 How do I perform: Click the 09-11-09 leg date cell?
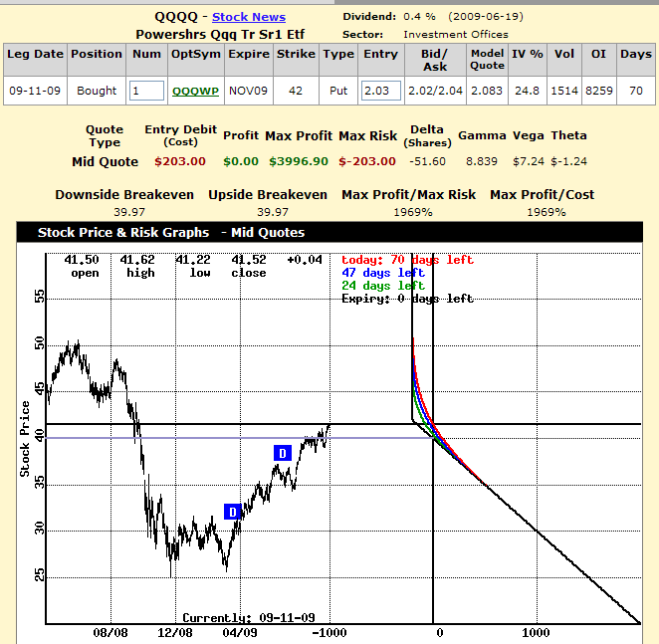[x=35, y=91]
